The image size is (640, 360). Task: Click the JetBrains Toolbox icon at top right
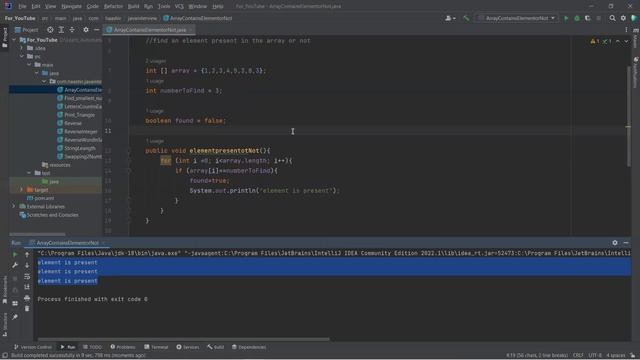[634, 18]
